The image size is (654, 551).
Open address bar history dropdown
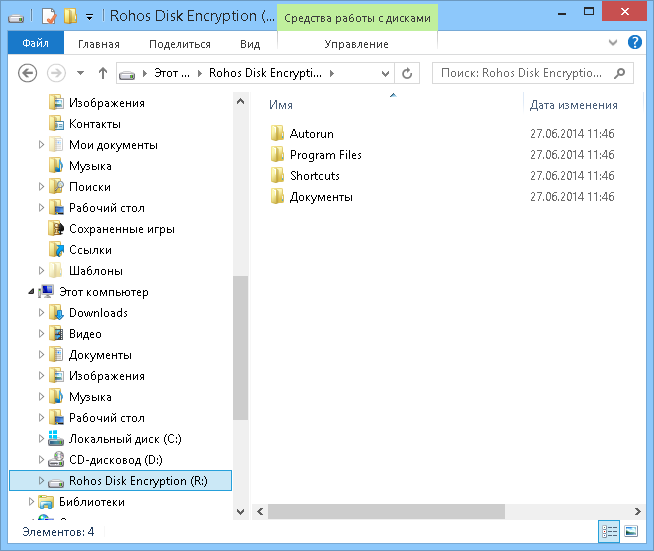(385, 73)
